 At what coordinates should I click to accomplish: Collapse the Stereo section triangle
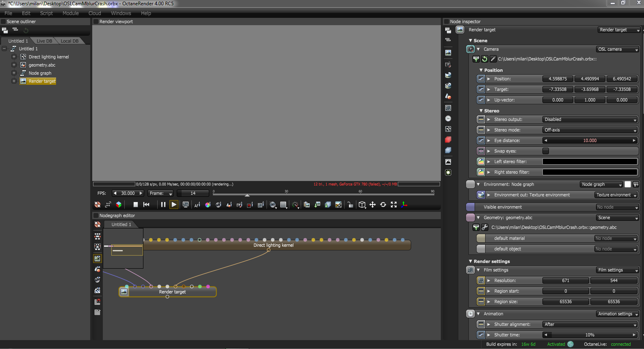point(481,111)
